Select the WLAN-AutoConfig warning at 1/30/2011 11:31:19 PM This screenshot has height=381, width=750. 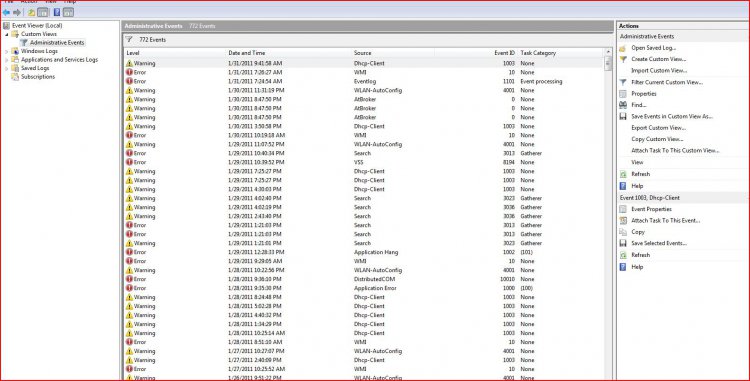[364, 90]
